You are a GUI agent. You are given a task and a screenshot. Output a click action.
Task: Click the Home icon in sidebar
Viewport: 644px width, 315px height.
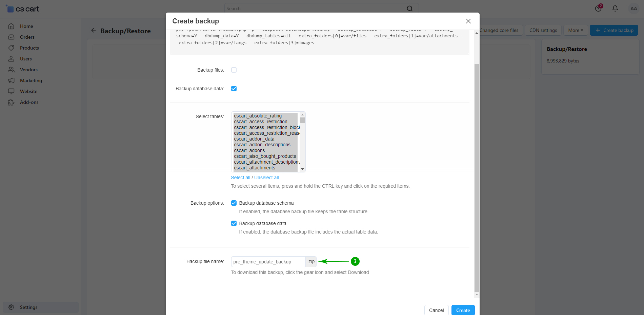11,26
